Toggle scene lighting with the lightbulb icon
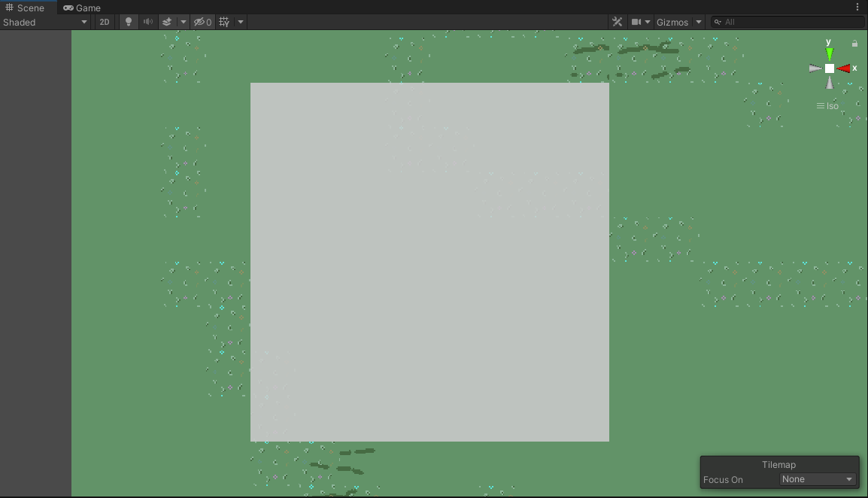 (129, 22)
